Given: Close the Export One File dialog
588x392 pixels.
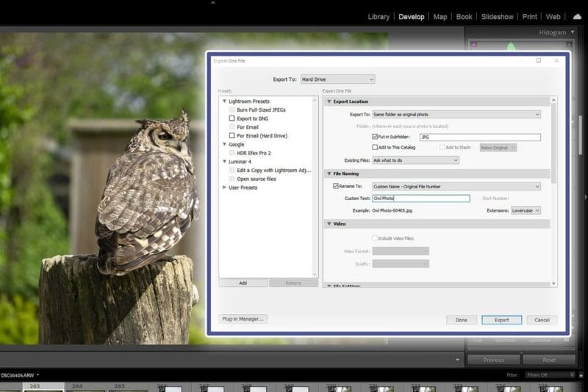Looking at the screenshot, I should coord(556,60).
